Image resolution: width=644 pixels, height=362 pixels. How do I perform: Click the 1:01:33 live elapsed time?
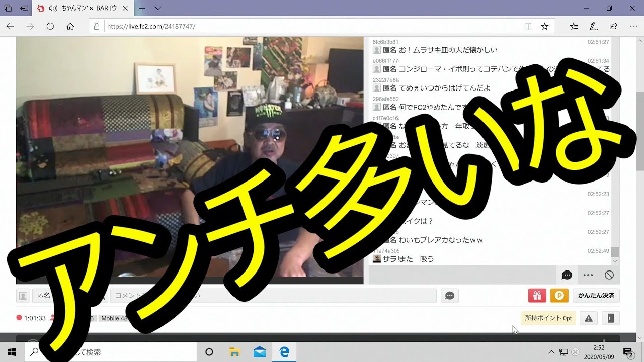[x=35, y=318]
